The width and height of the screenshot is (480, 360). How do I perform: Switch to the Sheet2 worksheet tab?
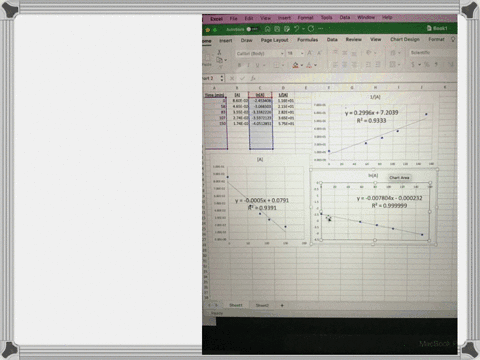coord(262,305)
